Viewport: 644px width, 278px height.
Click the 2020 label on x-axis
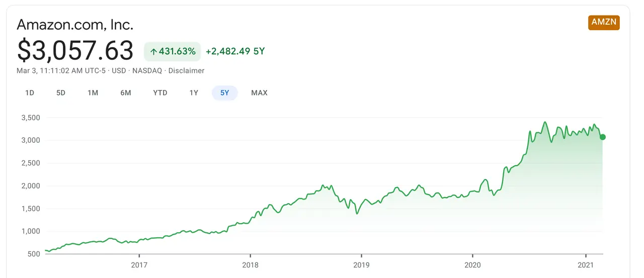473,264
